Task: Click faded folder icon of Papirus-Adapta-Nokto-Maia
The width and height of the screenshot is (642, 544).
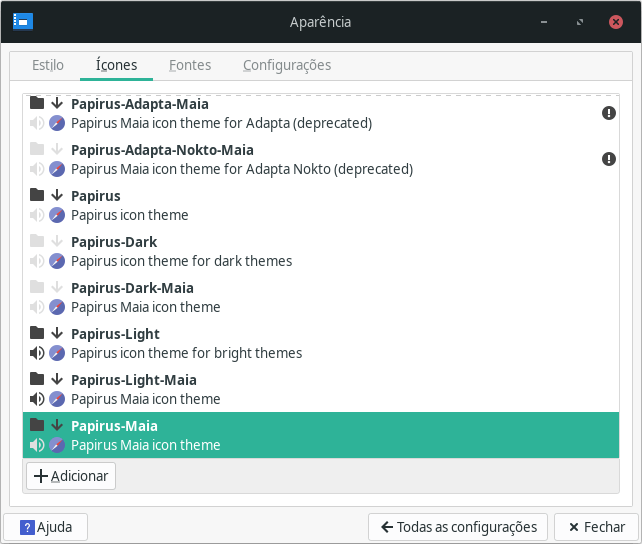Action: (37, 149)
